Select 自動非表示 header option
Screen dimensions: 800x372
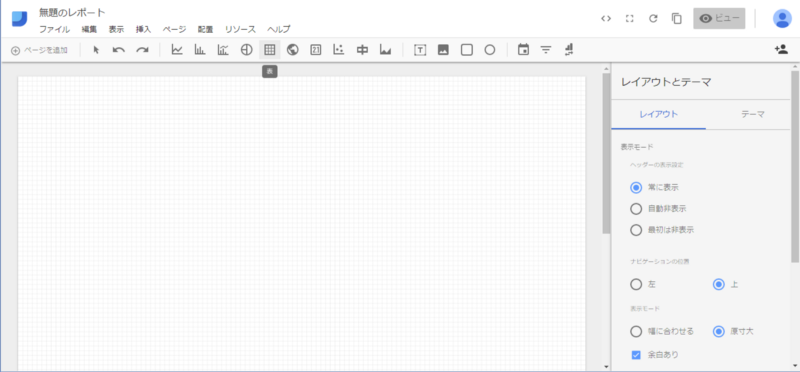(x=636, y=209)
